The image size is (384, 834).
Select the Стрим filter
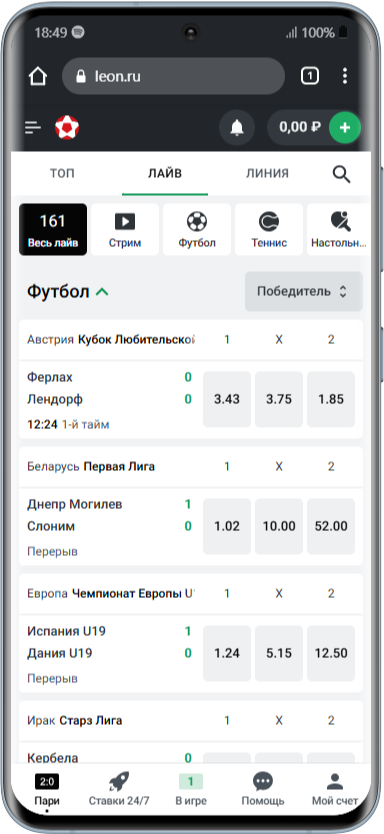125,230
